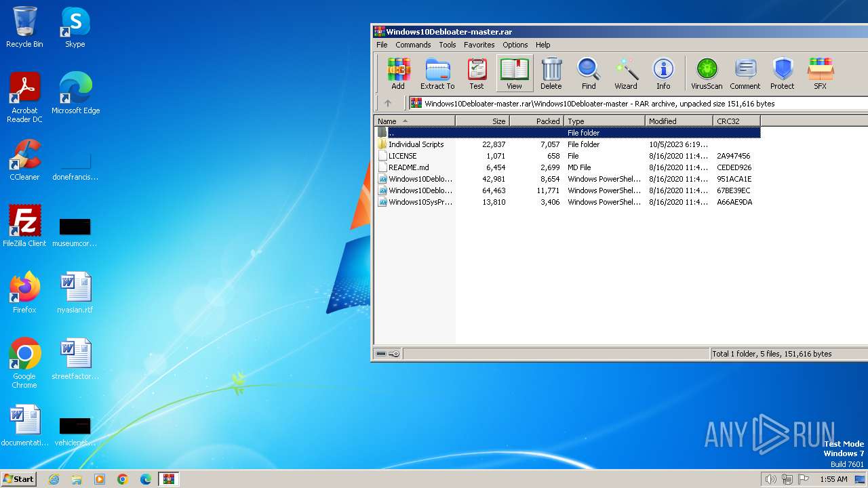Viewport: 868px width, 488px height.
Task: Click the Action Center flag icon
Action: pos(804,479)
